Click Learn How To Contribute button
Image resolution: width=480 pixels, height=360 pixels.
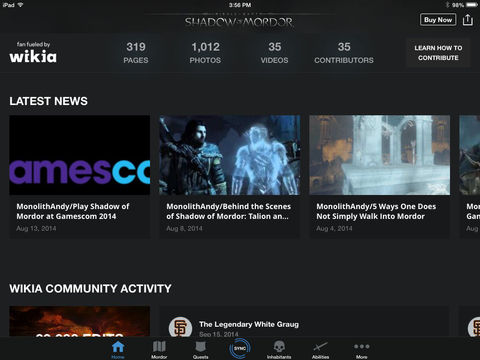coord(438,53)
